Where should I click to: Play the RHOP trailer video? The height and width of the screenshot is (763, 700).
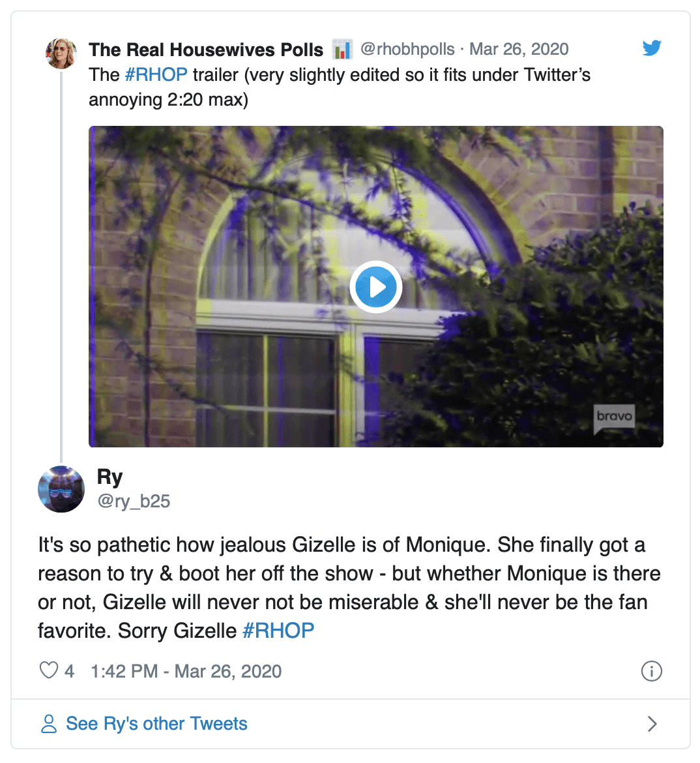[375, 287]
